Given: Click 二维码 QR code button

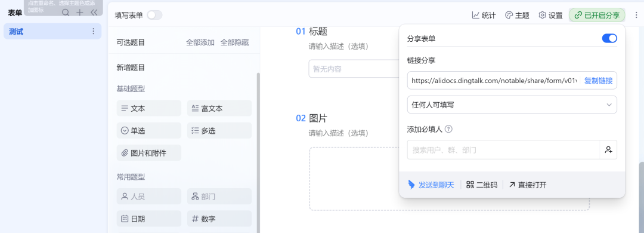Looking at the screenshot, I should 482,185.
